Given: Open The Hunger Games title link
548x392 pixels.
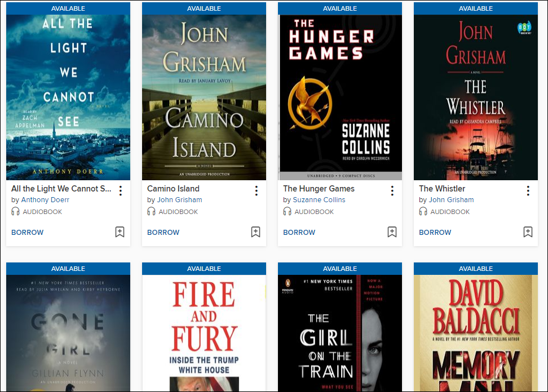Looking at the screenshot, I should pos(319,189).
